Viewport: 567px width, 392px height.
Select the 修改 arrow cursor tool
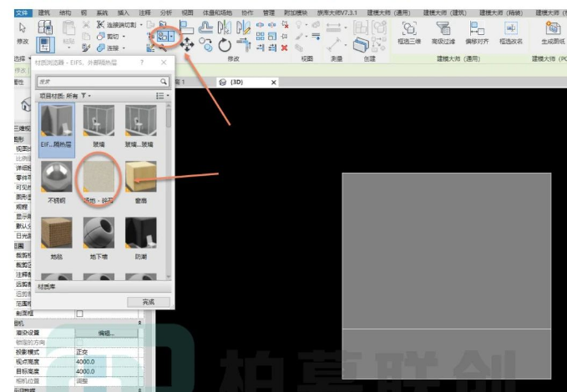[x=23, y=33]
